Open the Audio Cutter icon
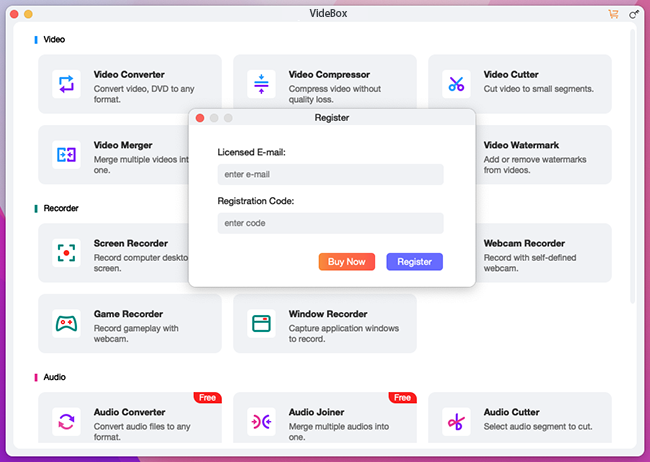Viewport: 650px width, 462px height. point(456,422)
